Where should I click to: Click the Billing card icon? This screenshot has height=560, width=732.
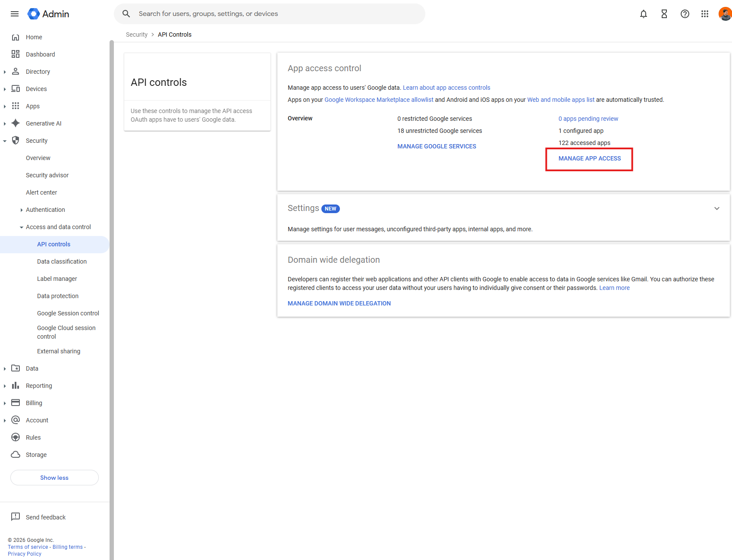pos(16,403)
